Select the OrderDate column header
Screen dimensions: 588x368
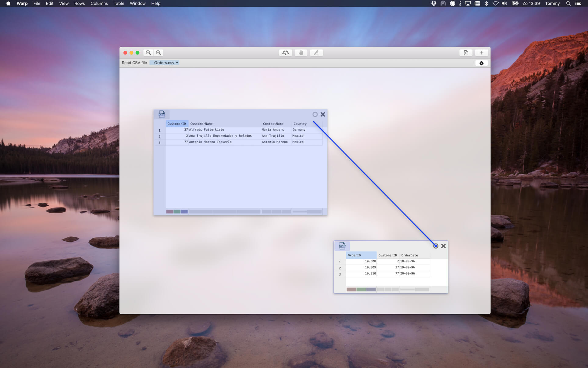[x=409, y=255]
